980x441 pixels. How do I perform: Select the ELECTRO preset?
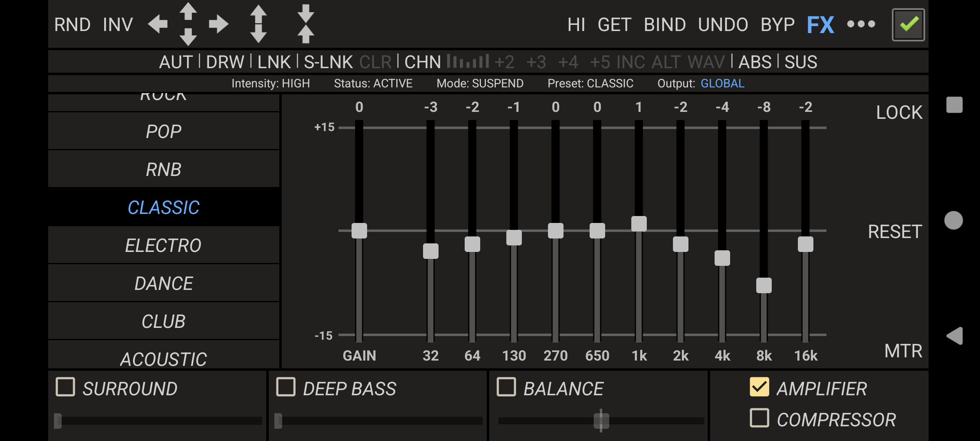(163, 245)
